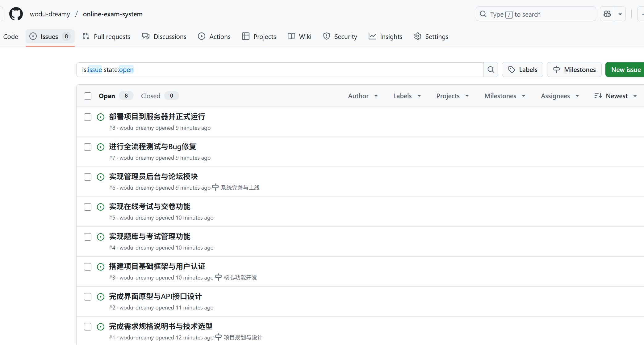This screenshot has height=345, width=644.
Task: Expand the Author filter dropdown
Action: (x=363, y=96)
